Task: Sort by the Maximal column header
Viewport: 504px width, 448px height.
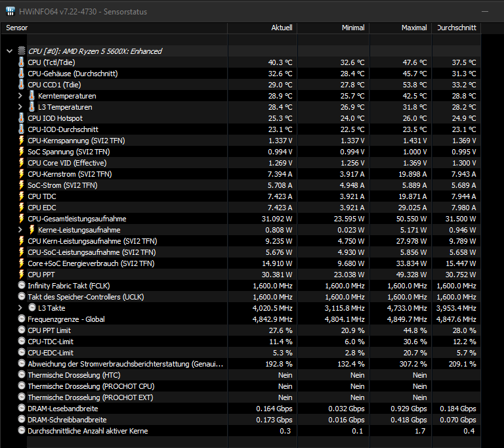Action: (x=400, y=28)
